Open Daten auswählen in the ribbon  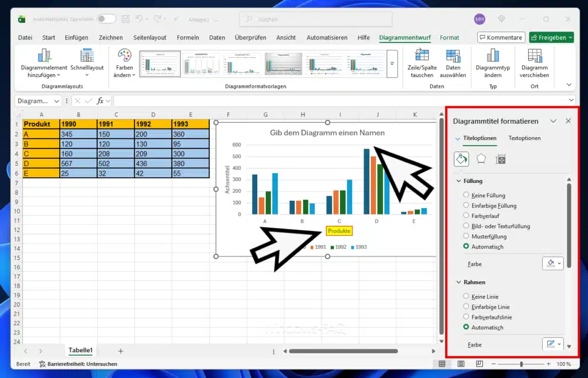(453, 63)
